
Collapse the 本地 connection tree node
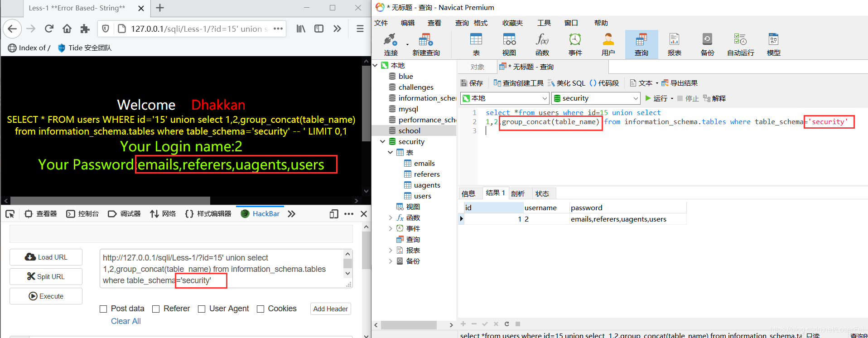[x=375, y=66]
